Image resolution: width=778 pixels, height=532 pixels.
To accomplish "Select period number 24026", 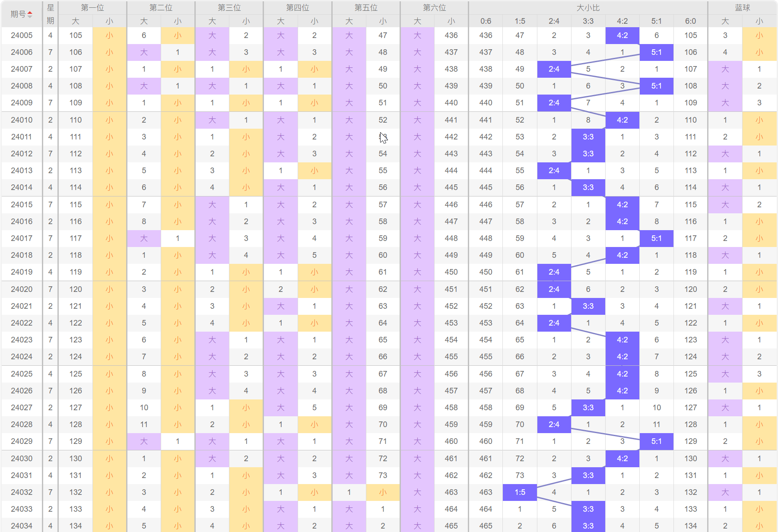I will [x=22, y=391].
